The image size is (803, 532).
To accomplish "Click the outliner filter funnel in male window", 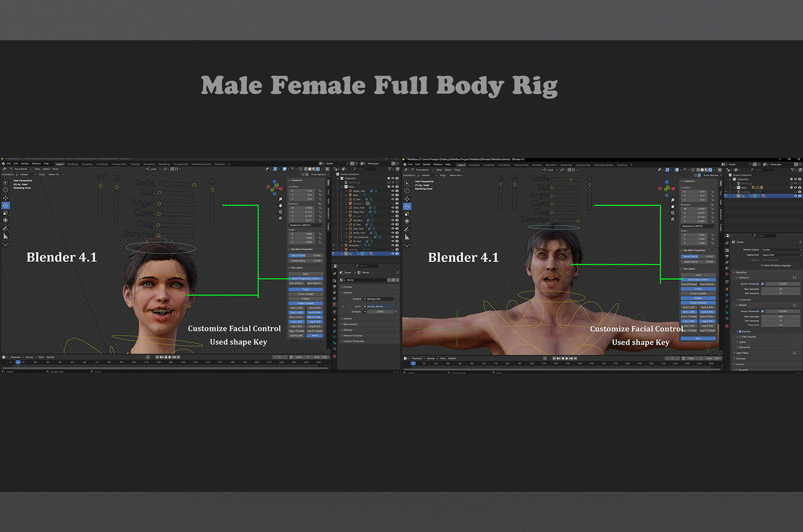I will pyautogui.click(x=792, y=170).
